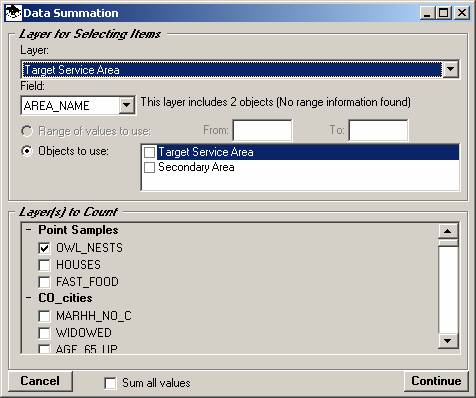Check the HOUSES layer checkbox
Screen dimensions: 476x398
(44, 265)
